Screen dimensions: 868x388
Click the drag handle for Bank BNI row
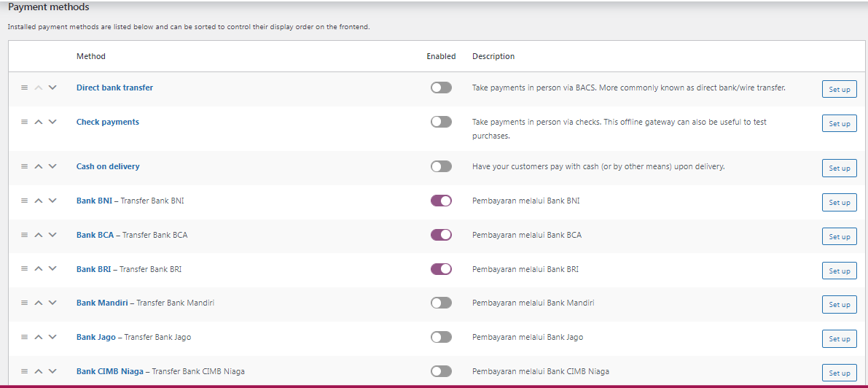pyautogui.click(x=24, y=201)
